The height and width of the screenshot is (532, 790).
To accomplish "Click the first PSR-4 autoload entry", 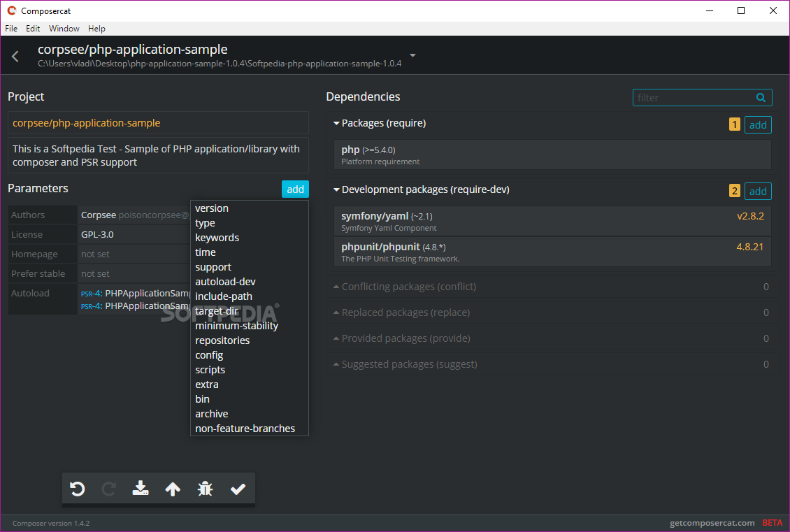I will 135,293.
